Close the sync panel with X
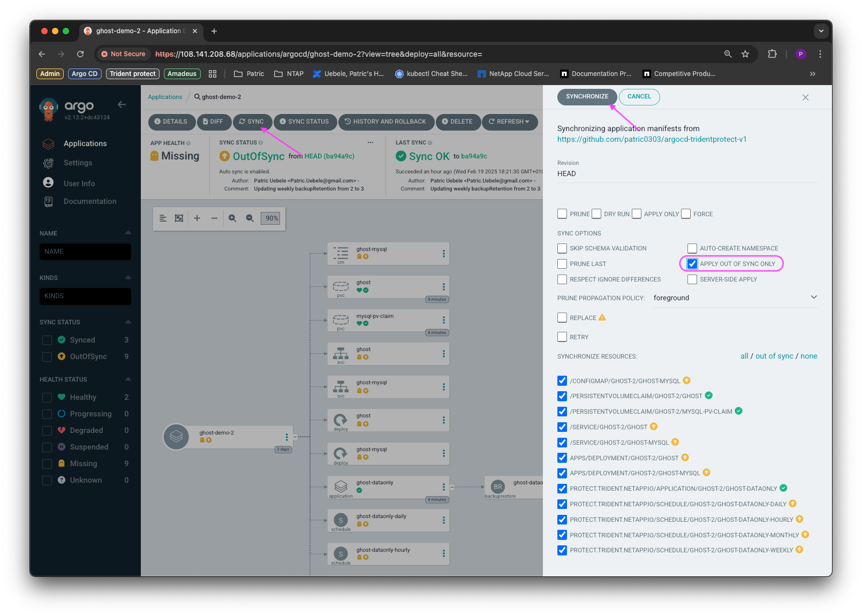This screenshot has height=616, width=862. (x=805, y=97)
